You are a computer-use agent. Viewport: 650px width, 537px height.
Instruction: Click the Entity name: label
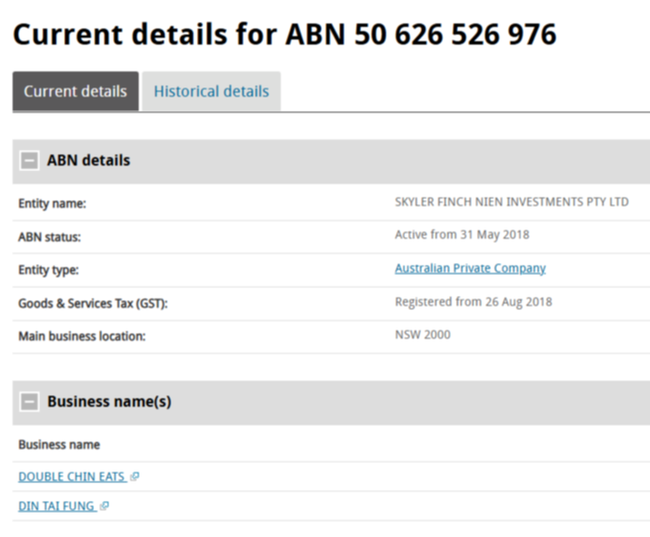tap(52, 204)
